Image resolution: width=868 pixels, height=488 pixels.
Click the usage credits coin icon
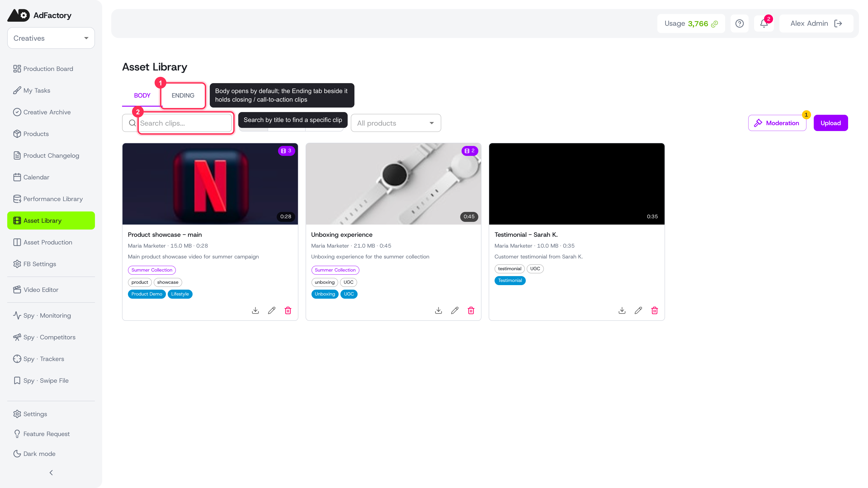click(714, 24)
